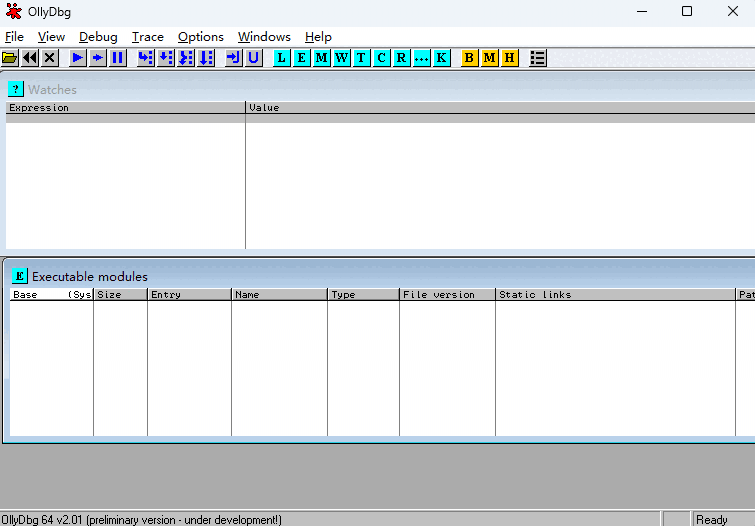Click the Call stack K icon
This screenshot has width=755, height=526.
[441, 58]
